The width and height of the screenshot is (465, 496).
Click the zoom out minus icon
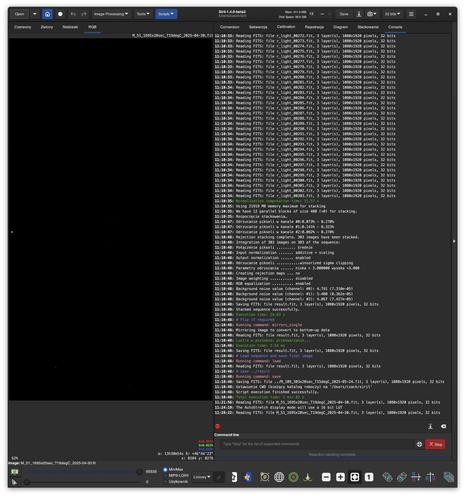pyautogui.click(x=326, y=477)
